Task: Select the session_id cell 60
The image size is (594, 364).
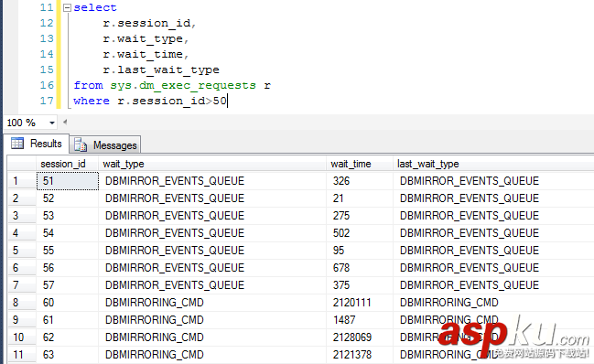Action: [68, 303]
